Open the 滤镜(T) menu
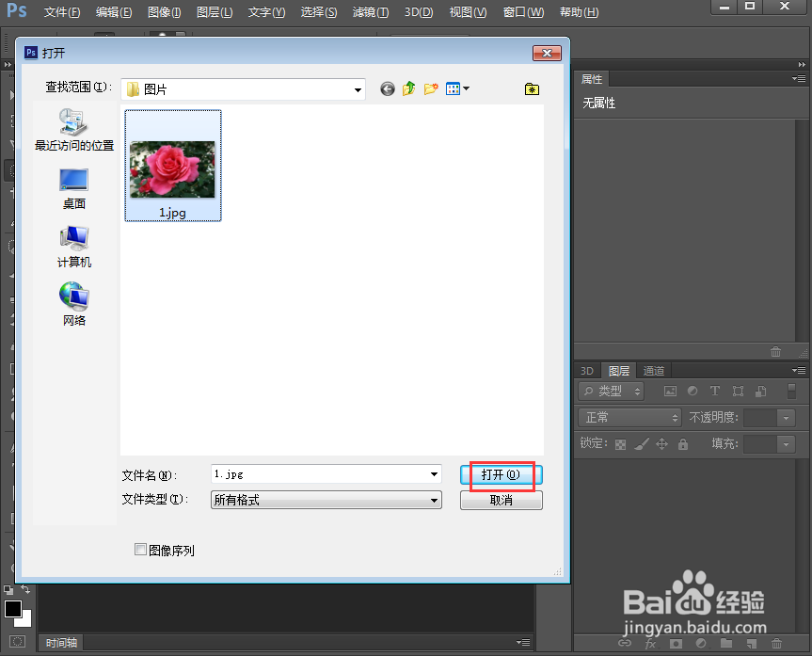 pos(371,12)
